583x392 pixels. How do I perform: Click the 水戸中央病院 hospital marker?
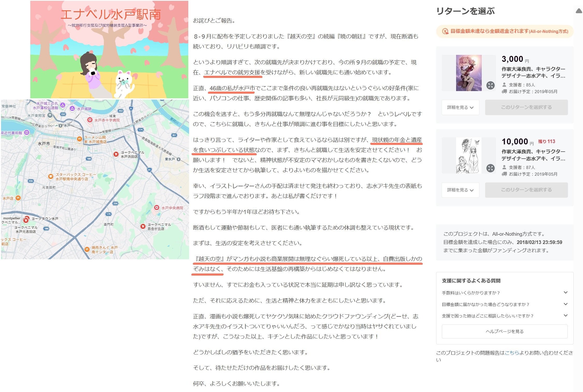pyautogui.click(x=156, y=208)
